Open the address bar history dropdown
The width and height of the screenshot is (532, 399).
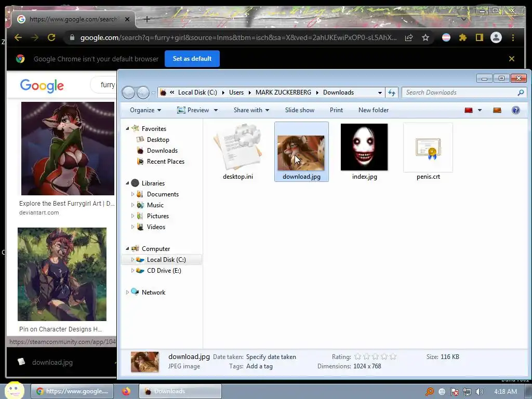(x=380, y=92)
